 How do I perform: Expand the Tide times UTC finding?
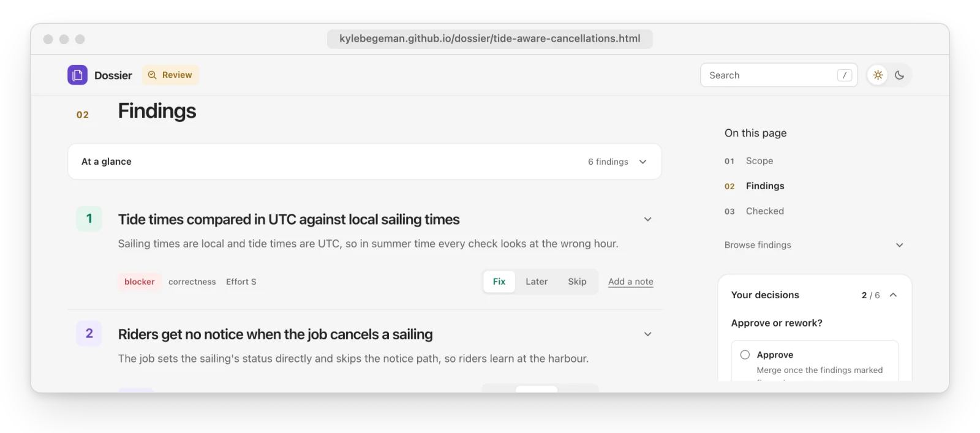(x=647, y=219)
